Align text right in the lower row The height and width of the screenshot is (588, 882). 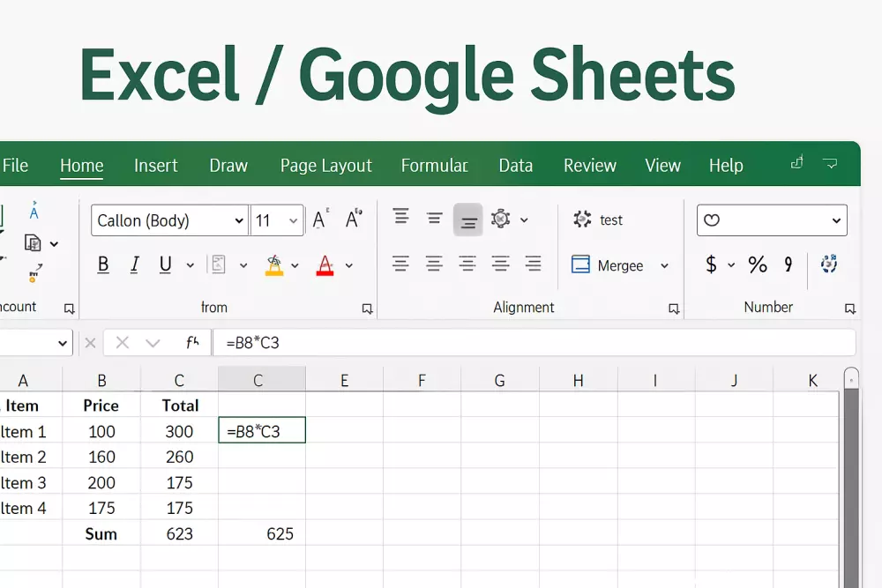[467, 263]
